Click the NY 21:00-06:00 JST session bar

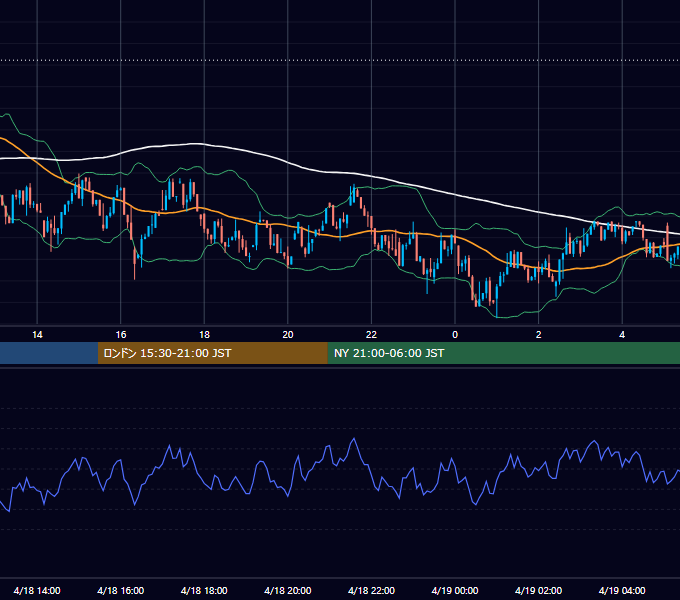pyautogui.click(x=503, y=353)
